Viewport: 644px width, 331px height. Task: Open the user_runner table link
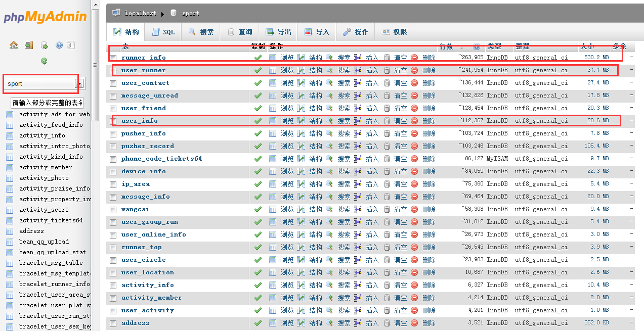coord(144,70)
